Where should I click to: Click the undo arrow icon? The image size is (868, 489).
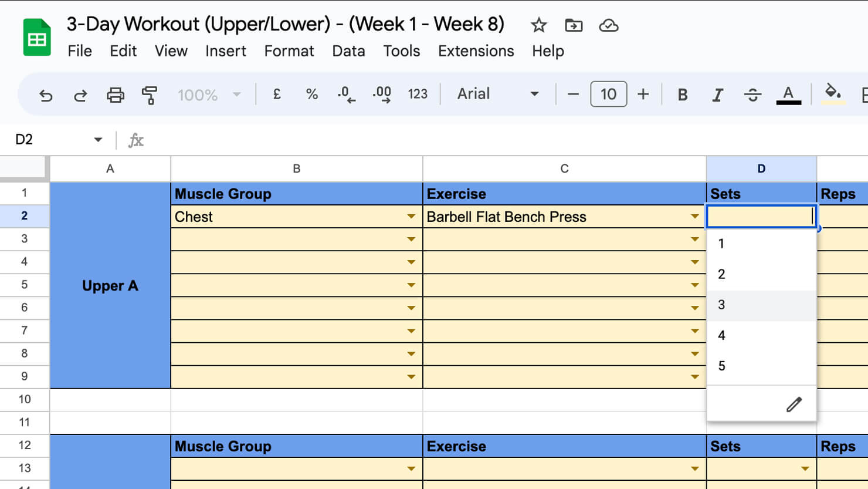tap(46, 95)
